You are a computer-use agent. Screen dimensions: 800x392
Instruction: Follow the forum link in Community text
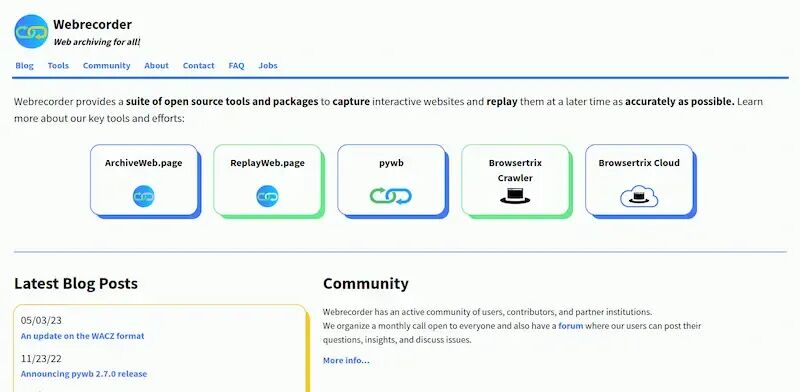tap(570, 326)
